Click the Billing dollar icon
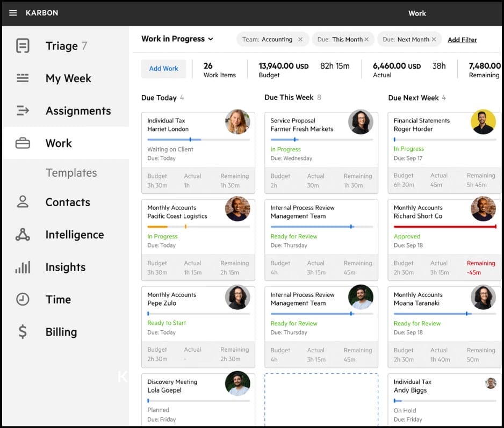This screenshot has width=504, height=428. click(x=23, y=332)
